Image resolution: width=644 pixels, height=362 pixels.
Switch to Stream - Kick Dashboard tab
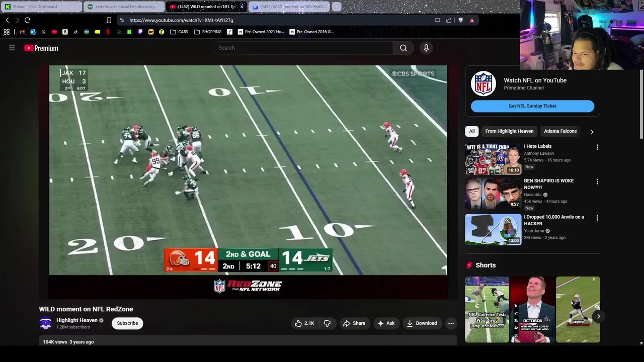click(x=41, y=7)
